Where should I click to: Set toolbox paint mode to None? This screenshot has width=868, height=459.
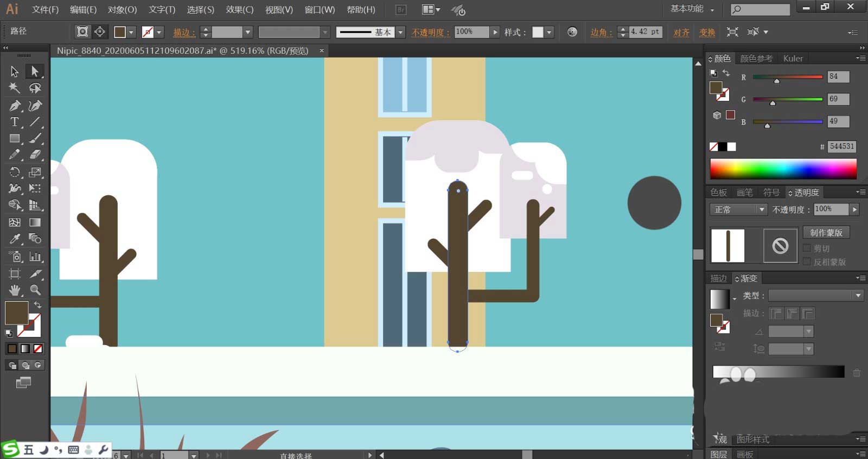(x=38, y=348)
